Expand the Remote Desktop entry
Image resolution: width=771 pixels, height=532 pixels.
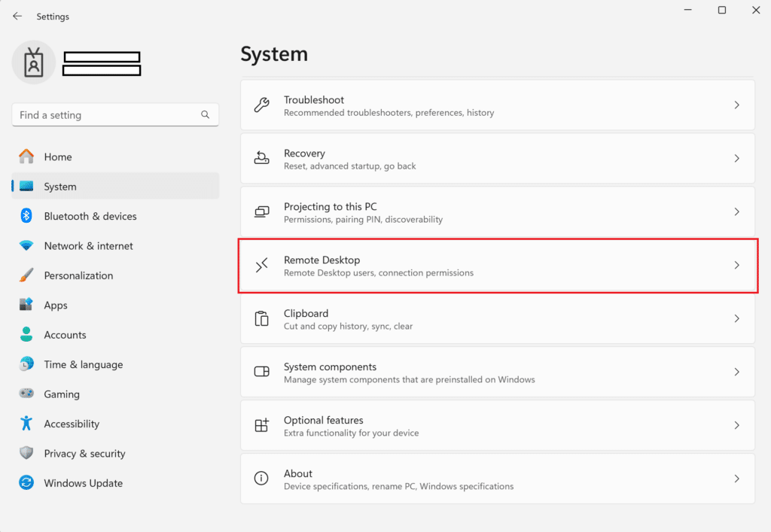pos(736,266)
